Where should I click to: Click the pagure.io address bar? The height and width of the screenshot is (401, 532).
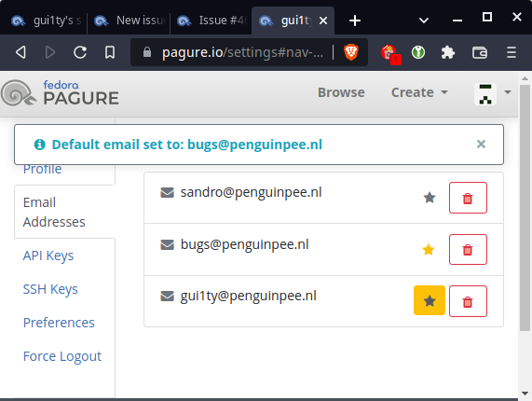pyautogui.click(x=242, y=52)
